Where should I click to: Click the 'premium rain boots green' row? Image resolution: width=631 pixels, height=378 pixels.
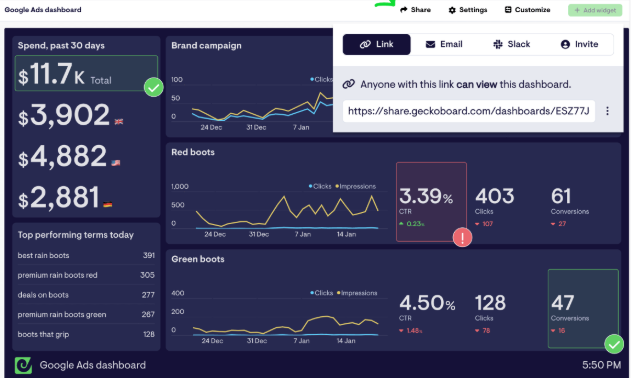tap(86, 314)
